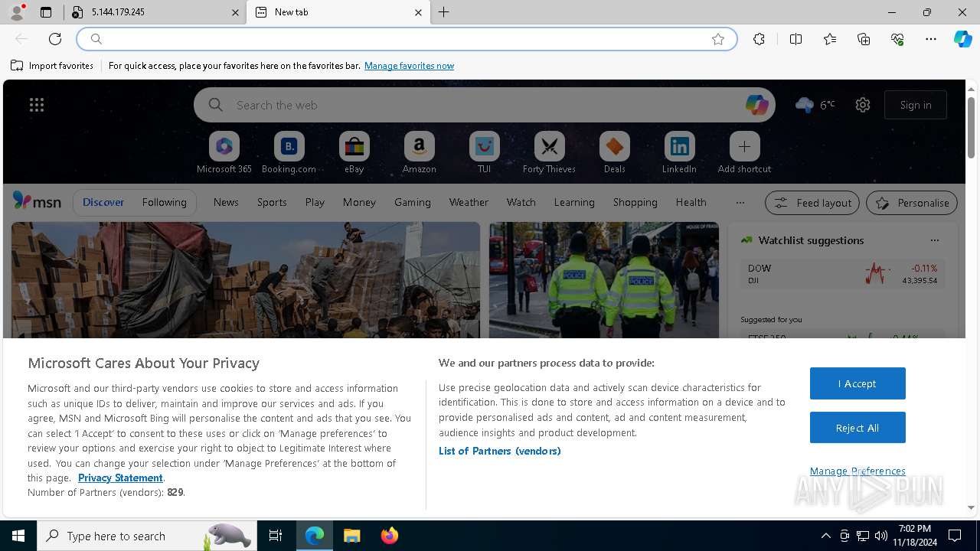Open the Deals shortcut
The image size is (980, 551).
tap(614, 152)
